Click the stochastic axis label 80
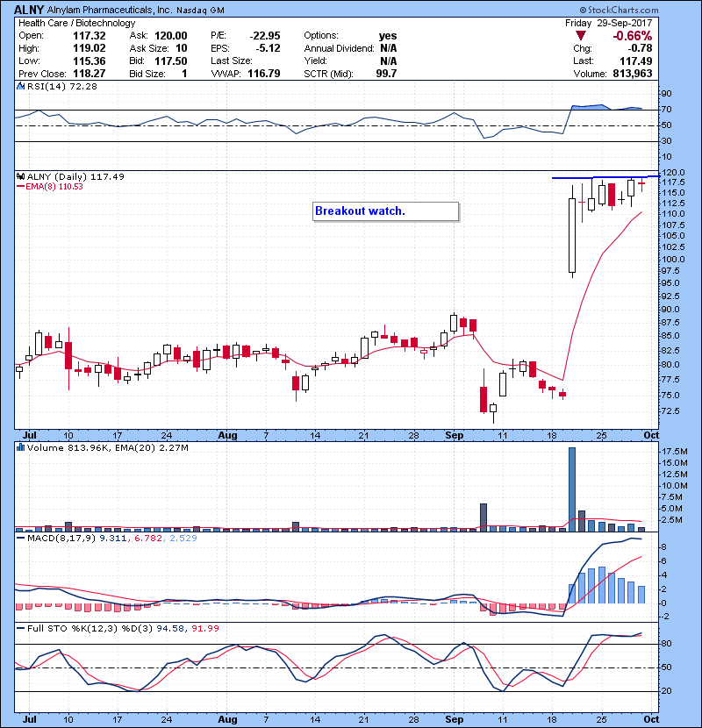Viewport: 702px width, 728px height. 667,644
